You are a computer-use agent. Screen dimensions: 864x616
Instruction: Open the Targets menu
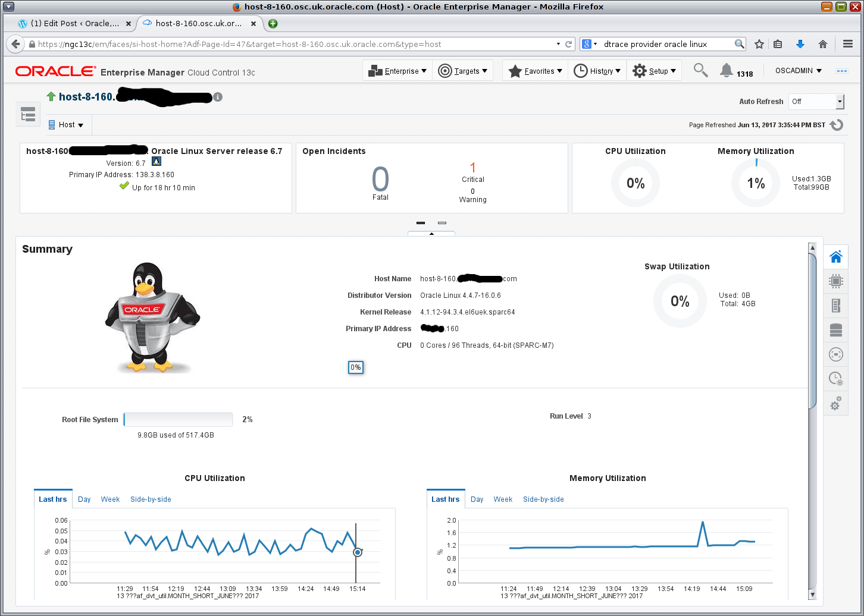pyautogui.click(x=462, y=71)
